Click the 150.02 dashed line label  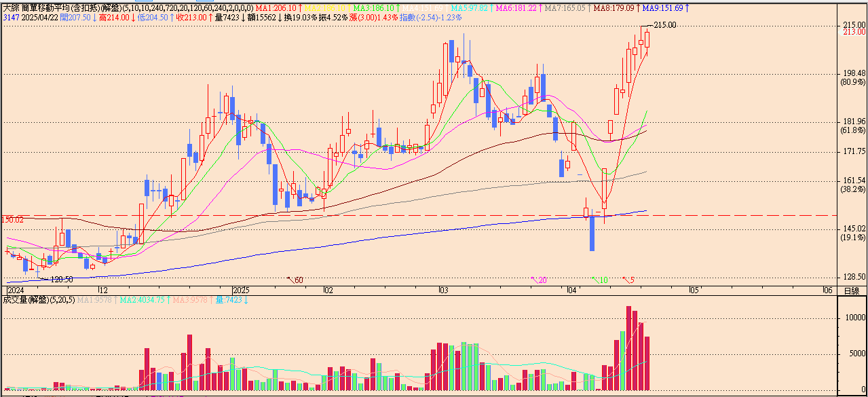[12, 220]
